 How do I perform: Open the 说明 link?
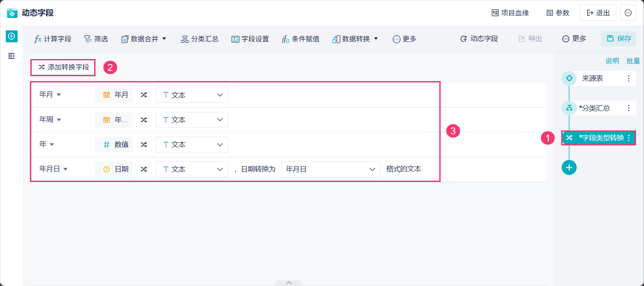pyautogui.click(x=612, y=61)
